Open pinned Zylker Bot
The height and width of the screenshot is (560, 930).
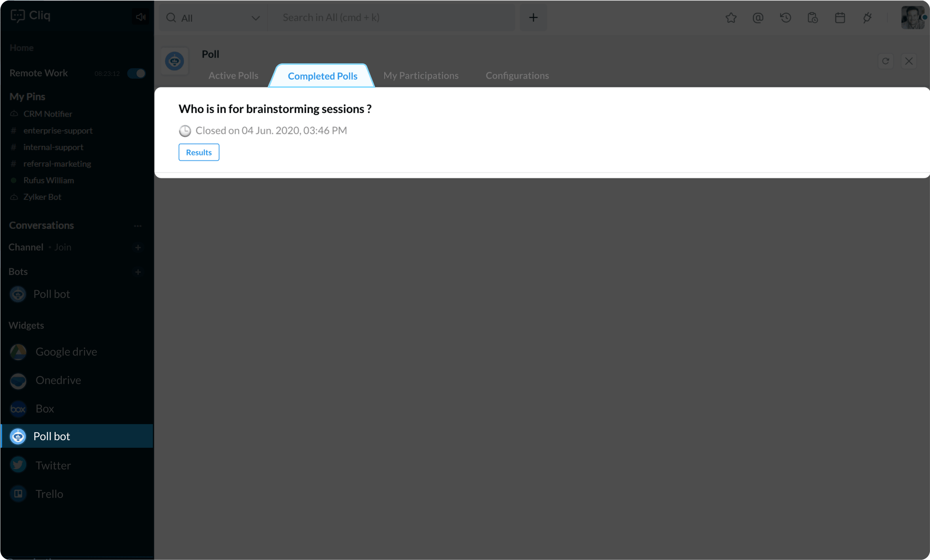coord(42,197)
